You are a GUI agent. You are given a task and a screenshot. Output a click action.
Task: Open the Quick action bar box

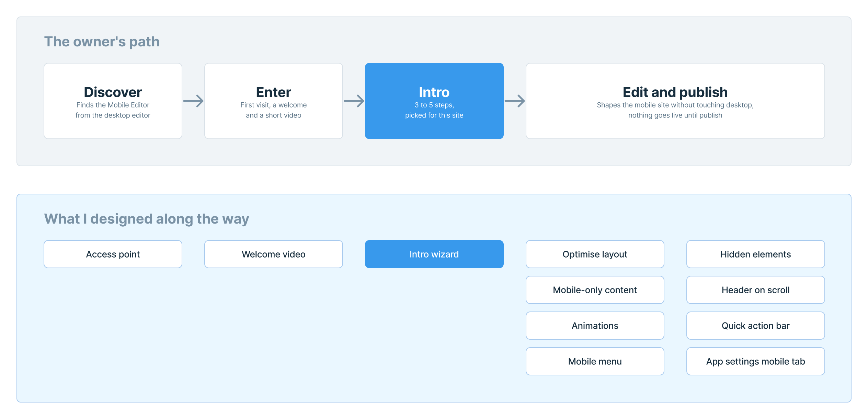tap(756, 326)
